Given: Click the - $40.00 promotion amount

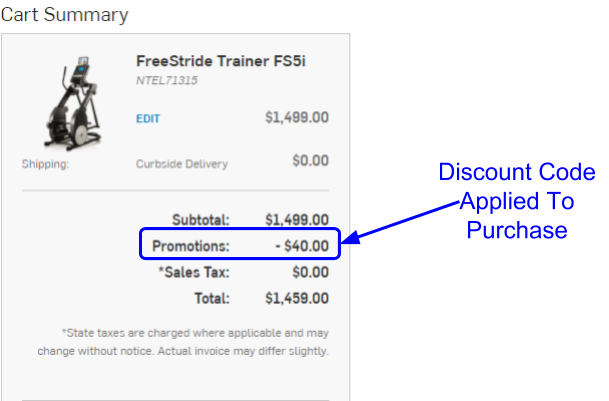Looking at the screenshot, I should 302,246.
